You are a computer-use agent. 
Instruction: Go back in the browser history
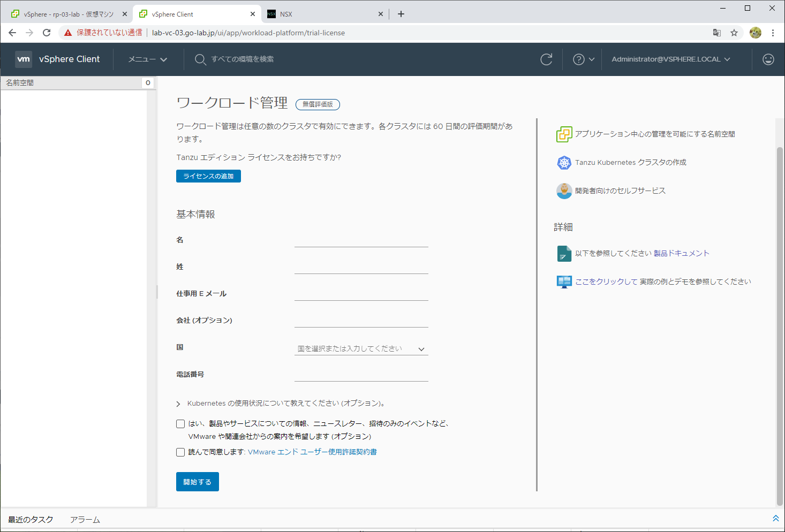click(x=12, y=33)
